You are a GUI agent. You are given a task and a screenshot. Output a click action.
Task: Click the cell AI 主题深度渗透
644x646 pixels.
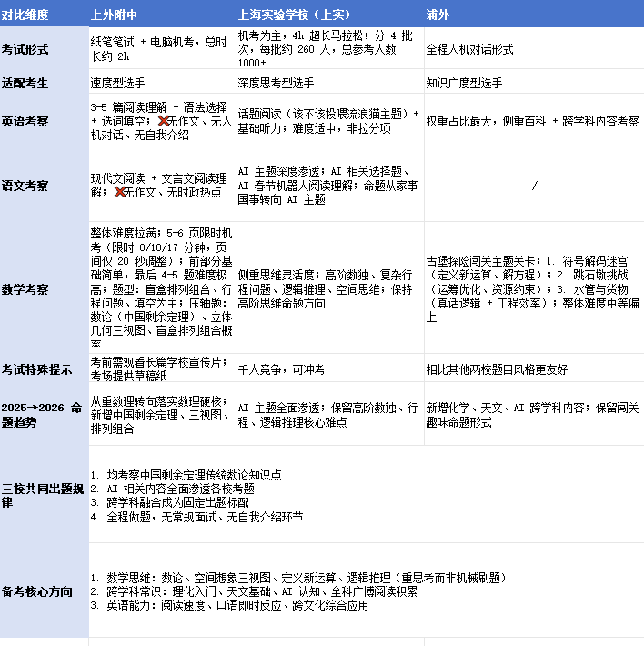point(330,184)
